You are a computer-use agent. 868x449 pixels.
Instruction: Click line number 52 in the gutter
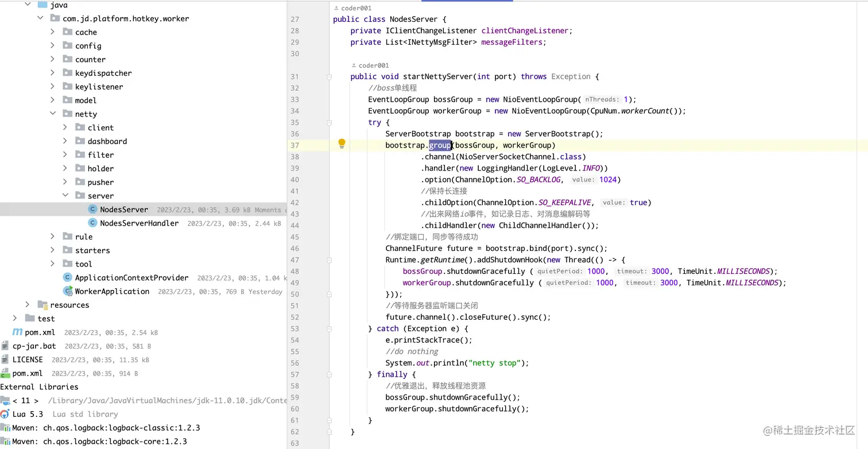[295, 317]
